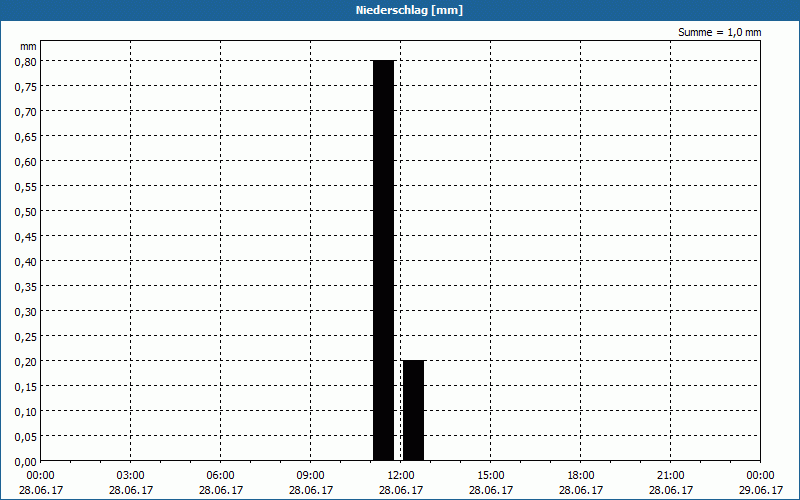Click the 0,40 y-axis label

tap(26, 262)
